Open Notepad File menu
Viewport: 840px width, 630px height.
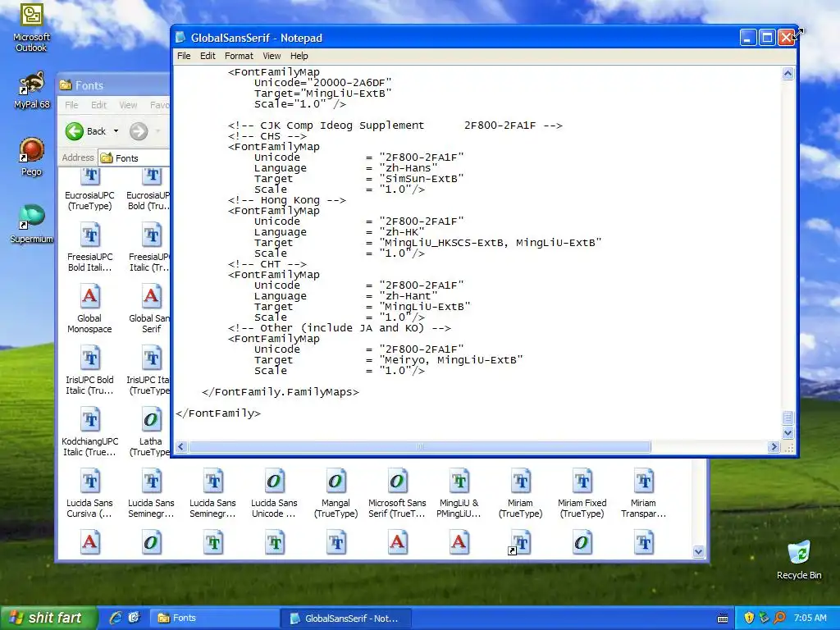(184, 56)
